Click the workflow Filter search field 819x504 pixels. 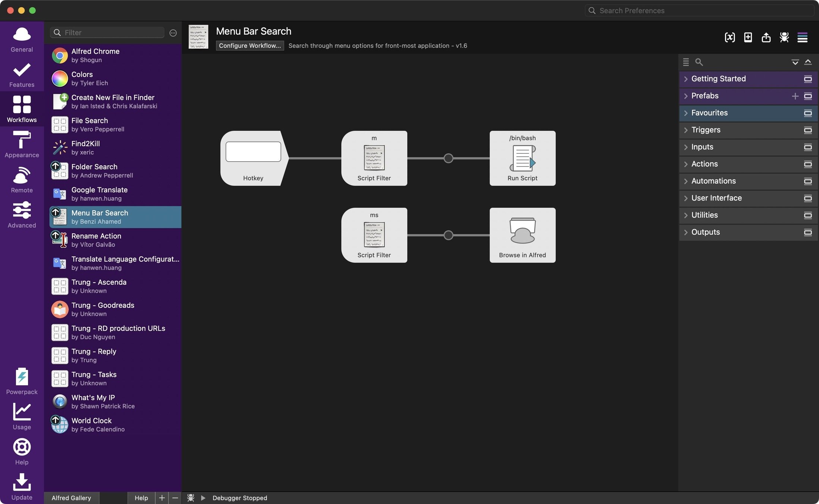(112, 32)
